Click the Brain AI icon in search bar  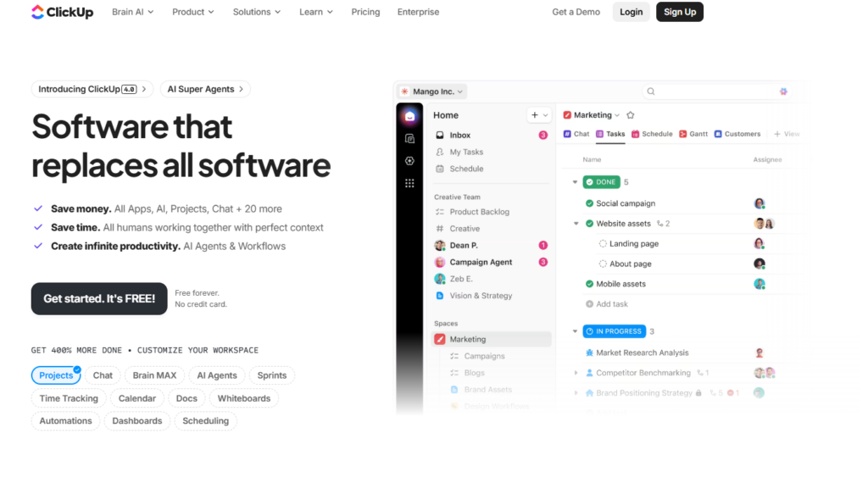[x=783, y=92]
